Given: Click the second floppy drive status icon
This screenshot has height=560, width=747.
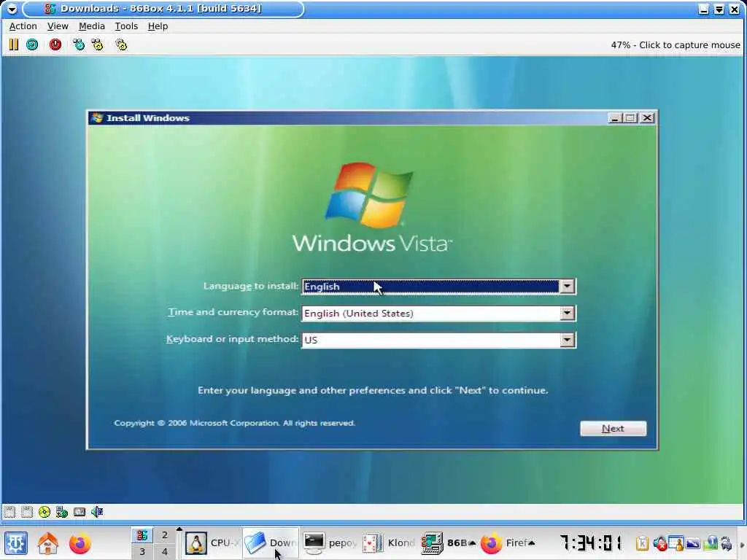Looking at the screenshot, I should 27,512.
